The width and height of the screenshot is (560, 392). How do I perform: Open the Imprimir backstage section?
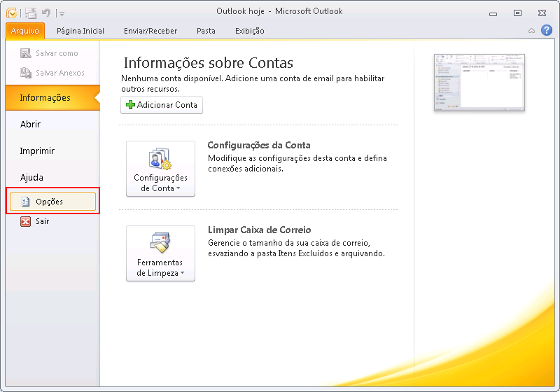pos(37,151)
